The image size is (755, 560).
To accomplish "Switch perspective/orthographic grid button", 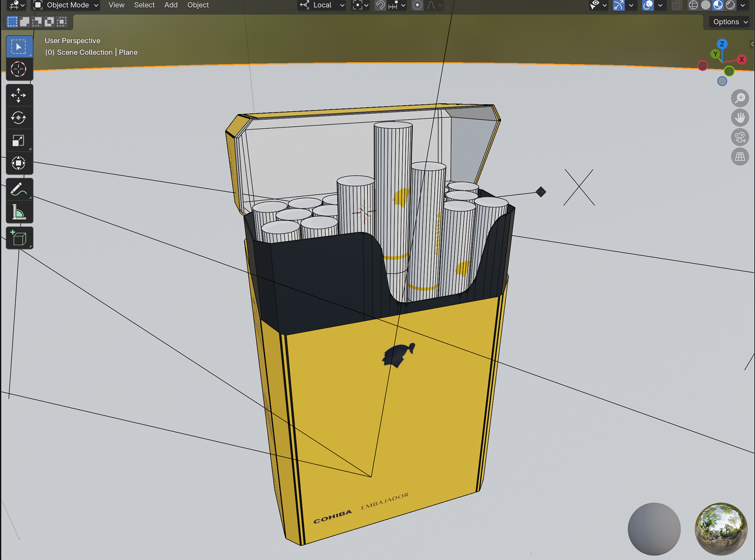I will pyautogui.click(x=740, y=157).
